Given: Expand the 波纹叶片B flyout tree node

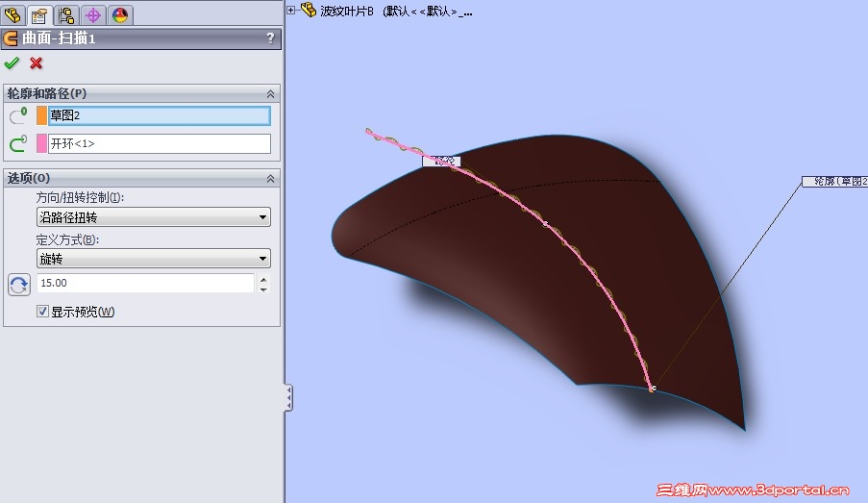Looking at the screenshot, I should (x=290, y=10).
